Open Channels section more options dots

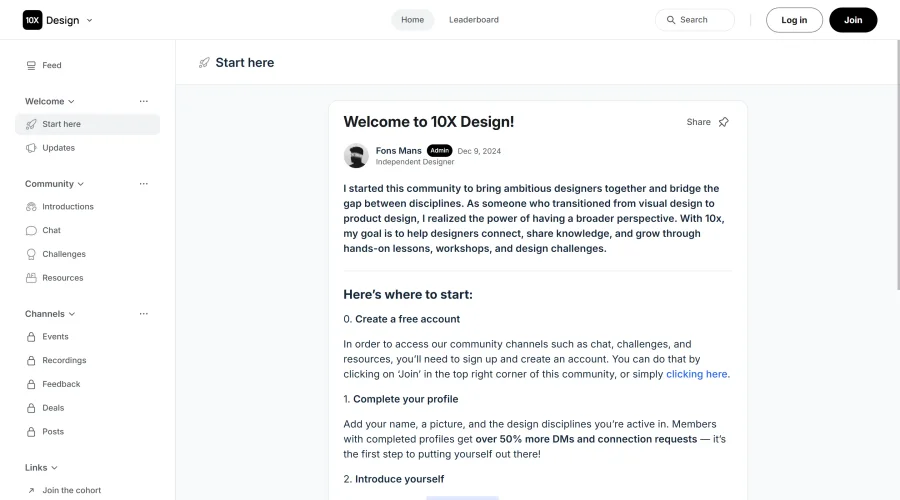(143, 314)
